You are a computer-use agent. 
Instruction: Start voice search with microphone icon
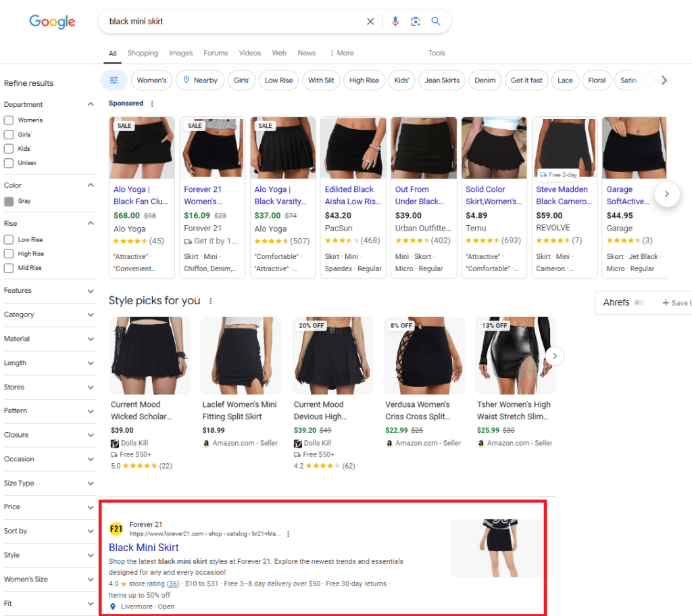click(395, 22)
